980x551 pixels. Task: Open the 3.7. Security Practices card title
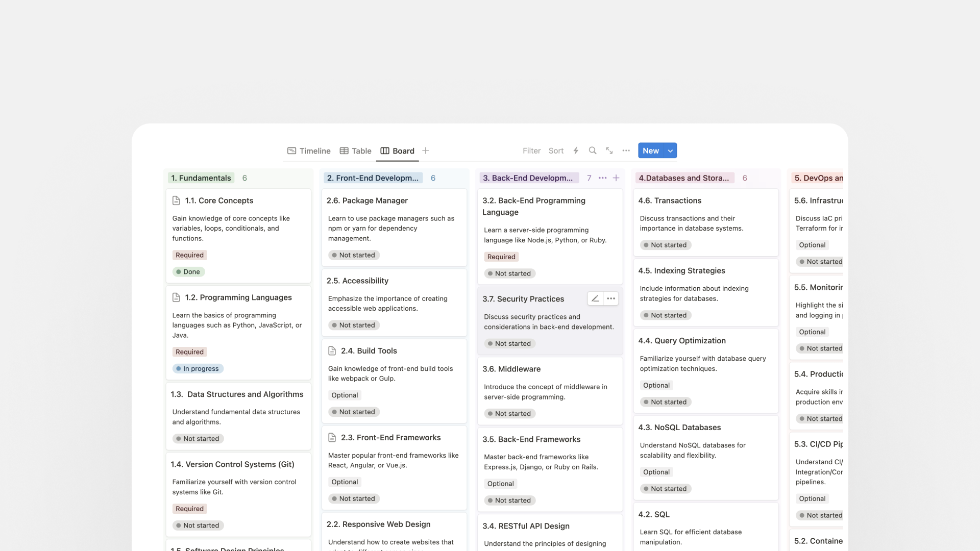point(523,299)
